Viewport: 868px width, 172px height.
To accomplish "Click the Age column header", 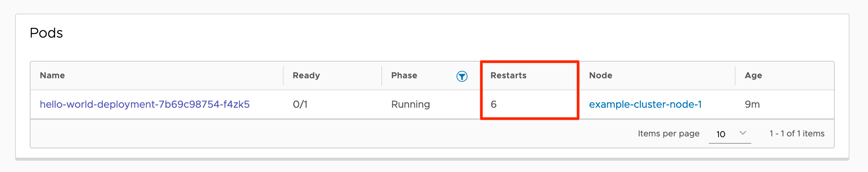I will pos(753,76).
